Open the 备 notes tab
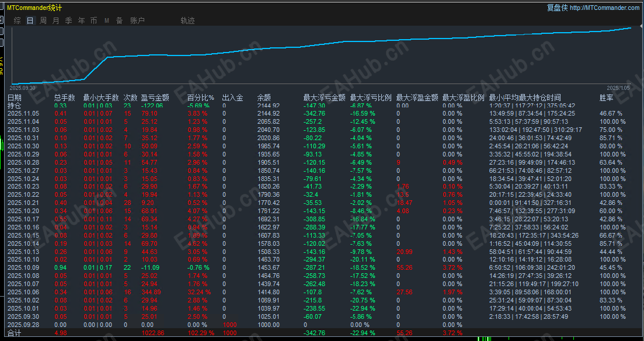Screen dimensions: 644x341 [119, 20]
